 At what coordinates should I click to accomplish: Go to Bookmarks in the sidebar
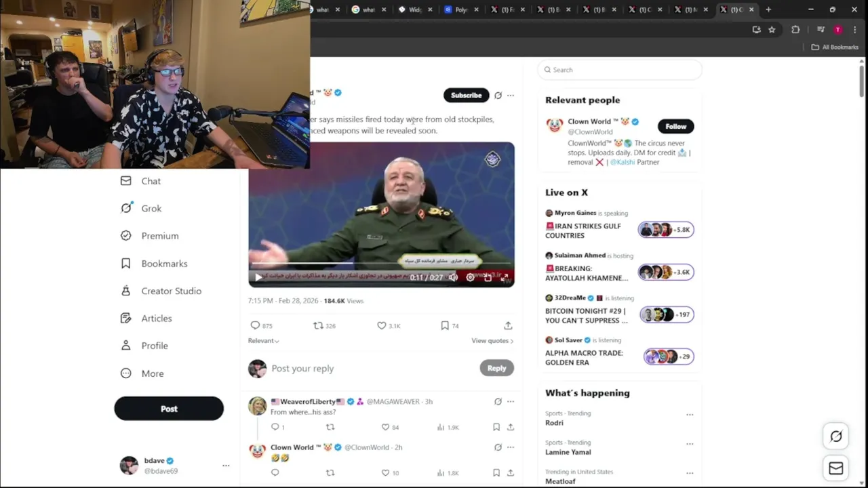click(x=154, y=264)
